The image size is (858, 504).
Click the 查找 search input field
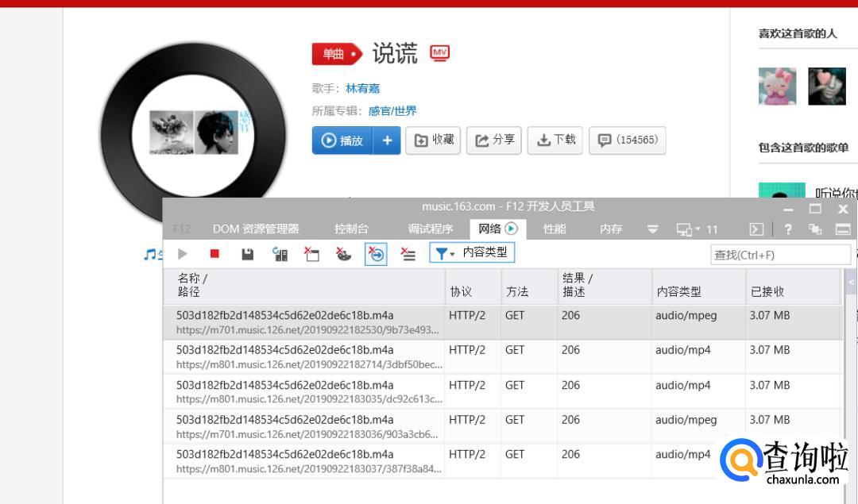(x=779, y=255)
